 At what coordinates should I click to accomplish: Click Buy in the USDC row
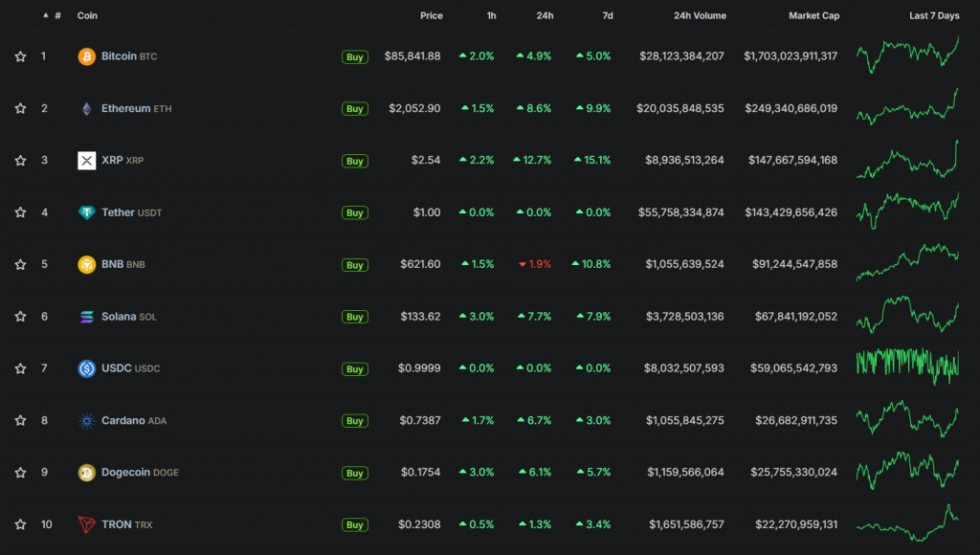(355, 369)
